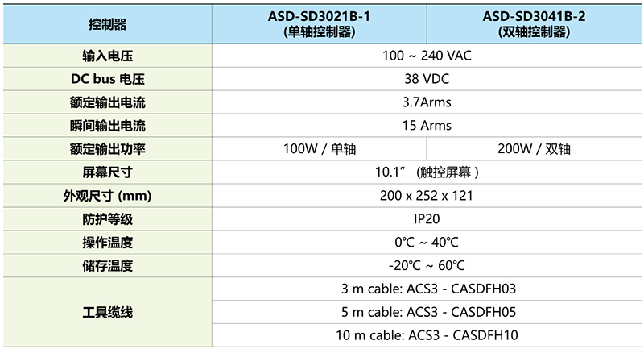The width and height of the screenshot is (644, 349).
Task: Select the 额定输出电流 row label
Action: 107,102
